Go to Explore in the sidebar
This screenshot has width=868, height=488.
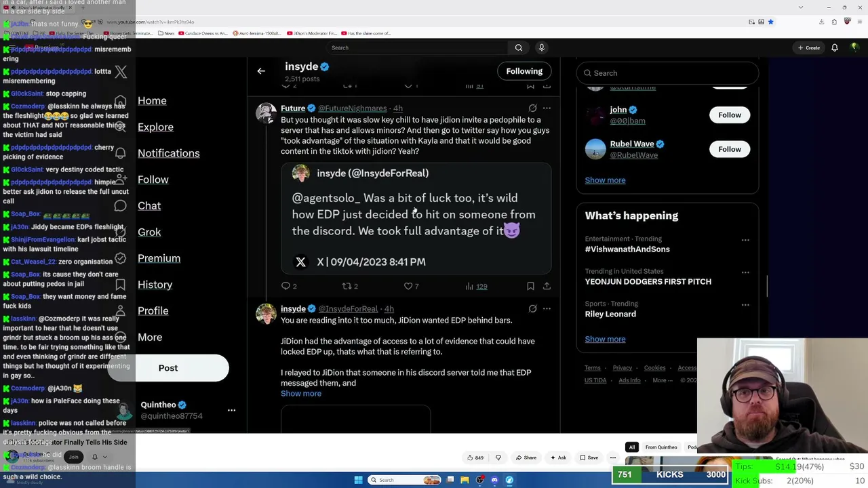click(155, 127)
